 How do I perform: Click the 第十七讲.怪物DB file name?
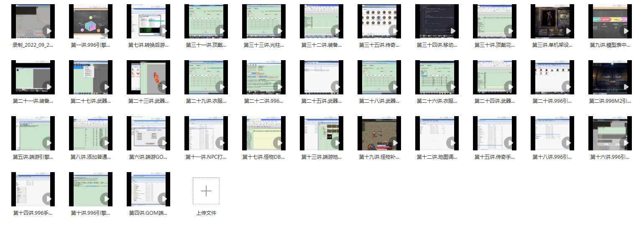pos(264,157)
